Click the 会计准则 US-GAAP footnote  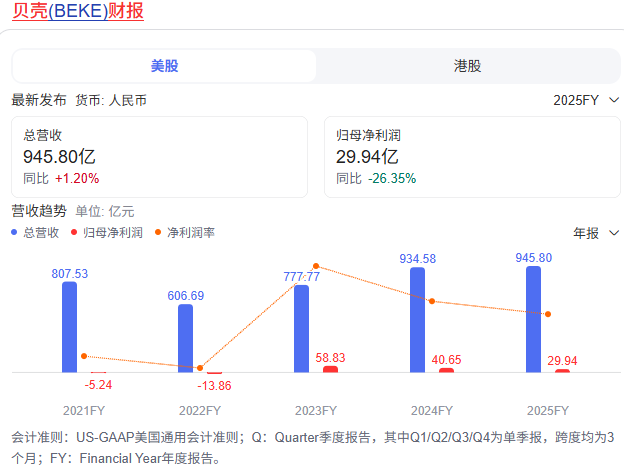point(312,448)
